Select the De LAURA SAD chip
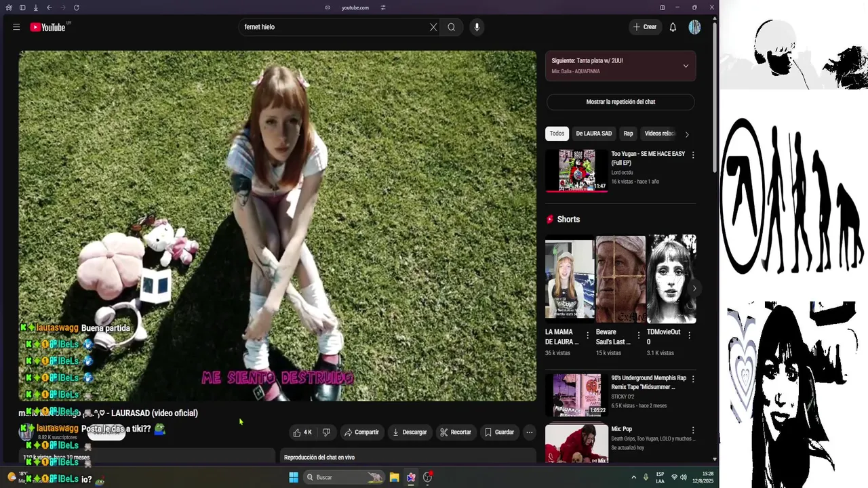Image resolution: width=868 pixels, height=488 pixels. pyautogui.click(x=593, y=134)
